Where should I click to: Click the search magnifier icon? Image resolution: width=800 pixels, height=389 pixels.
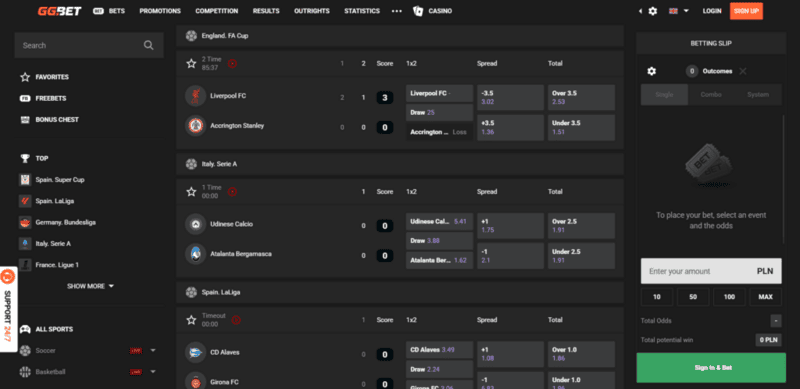148,45
